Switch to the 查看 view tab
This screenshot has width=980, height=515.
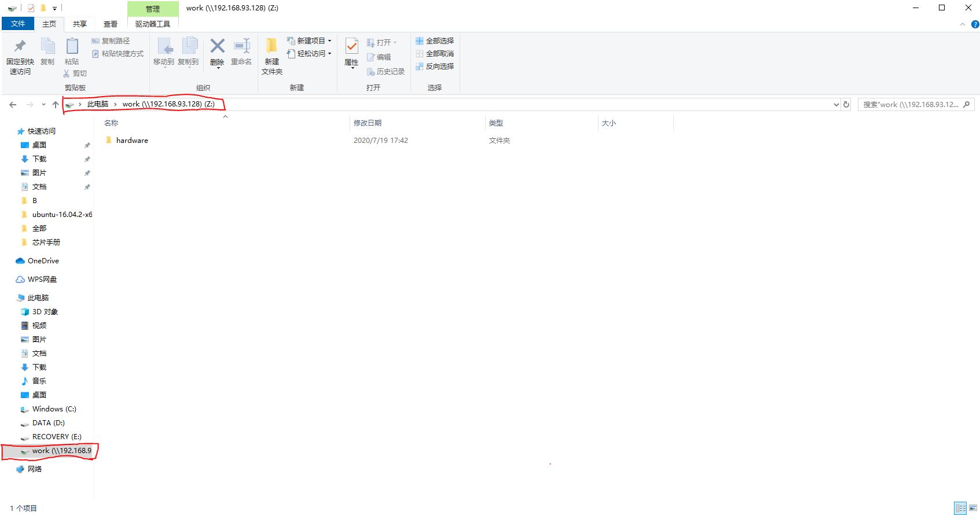[x=111, y=24]
